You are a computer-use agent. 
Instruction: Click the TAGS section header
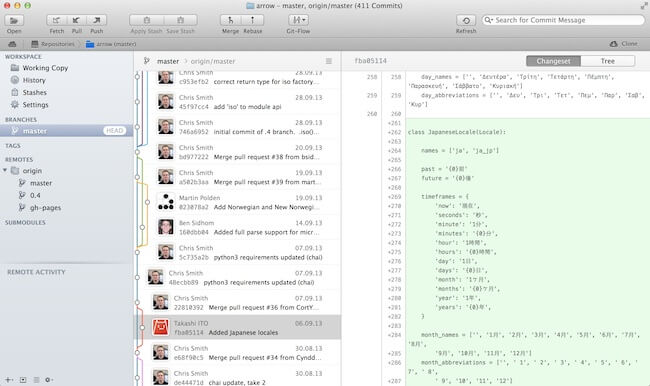tap(12, 146)
